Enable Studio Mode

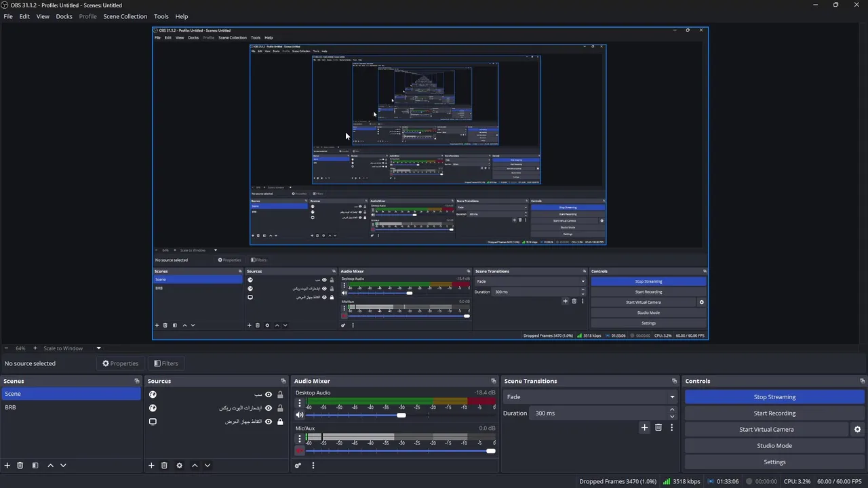774,446
